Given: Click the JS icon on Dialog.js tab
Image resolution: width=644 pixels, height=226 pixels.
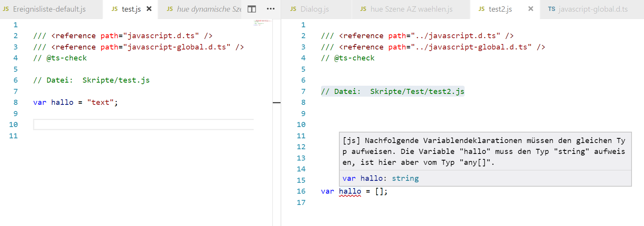Looking at the screenshot, I should click(x=293, y=9).
